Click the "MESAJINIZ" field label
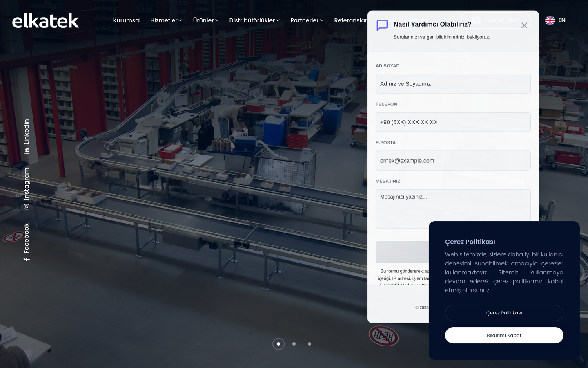 click(x=388, y=181)
